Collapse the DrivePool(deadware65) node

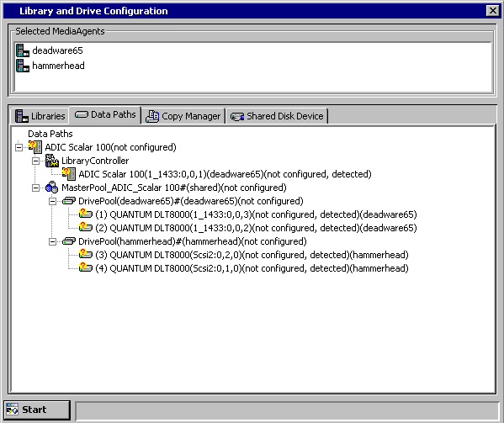[52, 201]
